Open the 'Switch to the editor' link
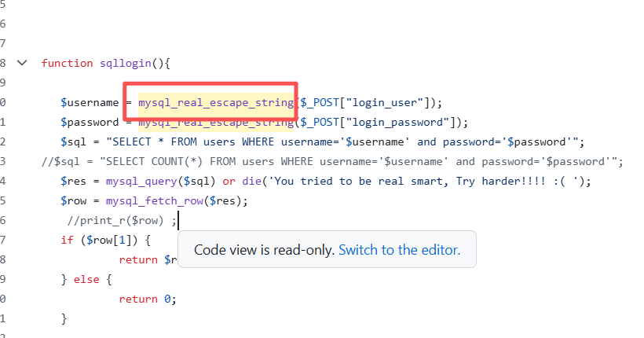Screen dimensions: 644x338 point(399,250)
